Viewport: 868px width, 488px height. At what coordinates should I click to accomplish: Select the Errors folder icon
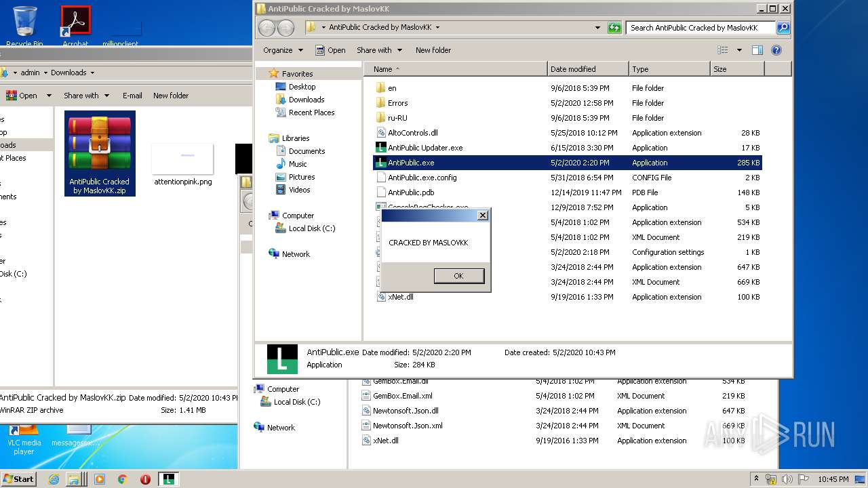[x=380, y=103]
